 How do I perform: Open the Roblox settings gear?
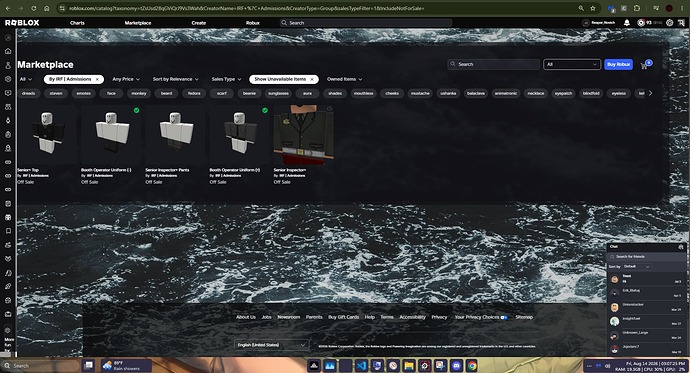click(669, 22)
